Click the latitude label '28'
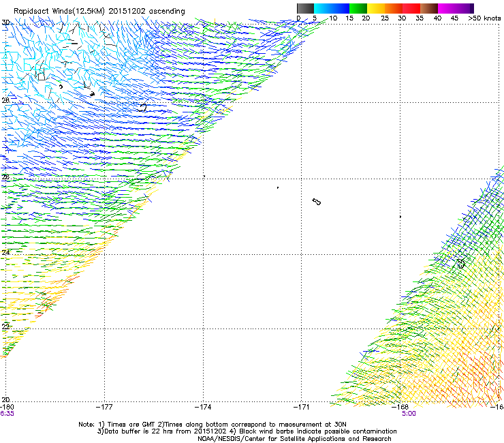Screen dimensions: 504x443 [5, 100]
